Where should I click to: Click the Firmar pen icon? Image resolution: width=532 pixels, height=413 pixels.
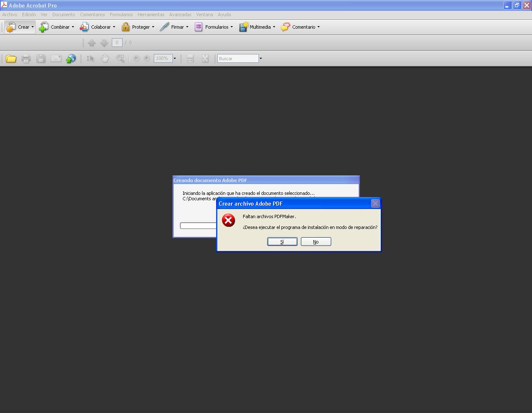[x=165, y=27]
